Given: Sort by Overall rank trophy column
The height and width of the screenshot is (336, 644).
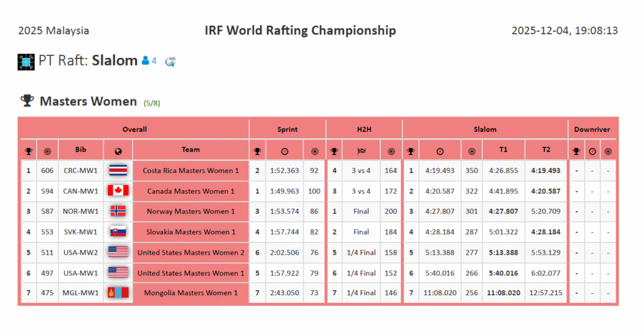Looking at the screenshot, I should pyautogui.click(x=28, y=151).
